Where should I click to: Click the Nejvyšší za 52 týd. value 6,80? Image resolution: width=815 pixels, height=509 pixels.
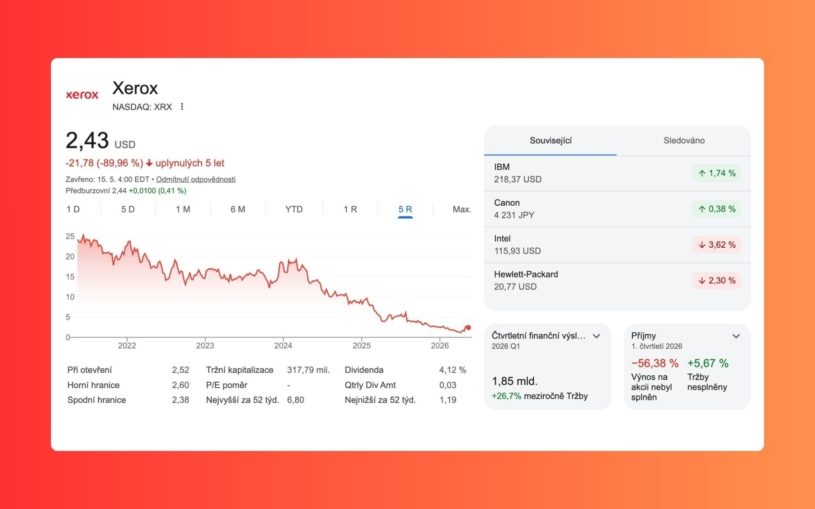[296, 400]
